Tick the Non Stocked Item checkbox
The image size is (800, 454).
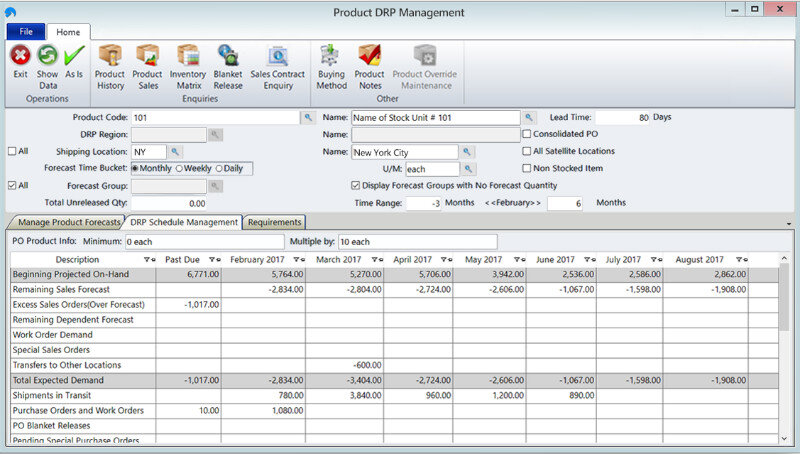pos(528,169)
